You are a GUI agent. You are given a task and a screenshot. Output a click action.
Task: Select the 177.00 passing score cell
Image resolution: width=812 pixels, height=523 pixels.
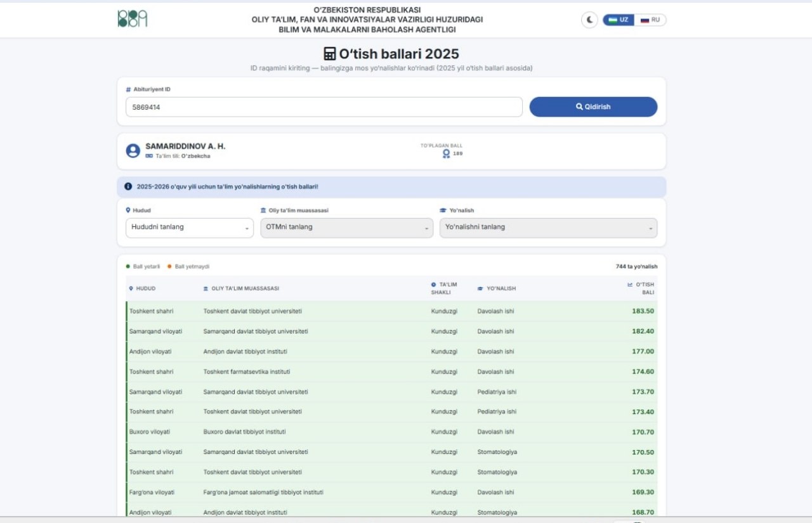(643, 352)
